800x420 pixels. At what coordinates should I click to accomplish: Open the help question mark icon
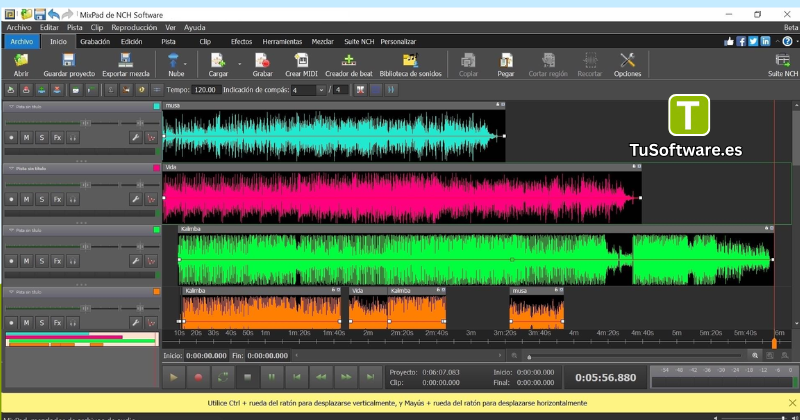coord(787,41)
